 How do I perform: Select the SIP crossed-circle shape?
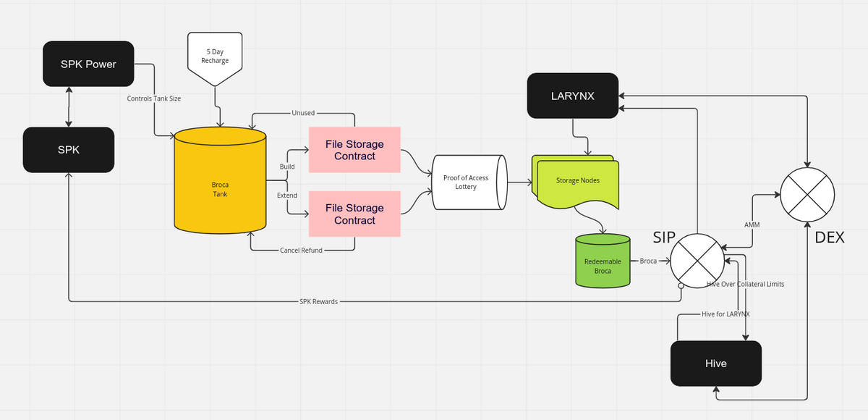(x=697, y=261)
